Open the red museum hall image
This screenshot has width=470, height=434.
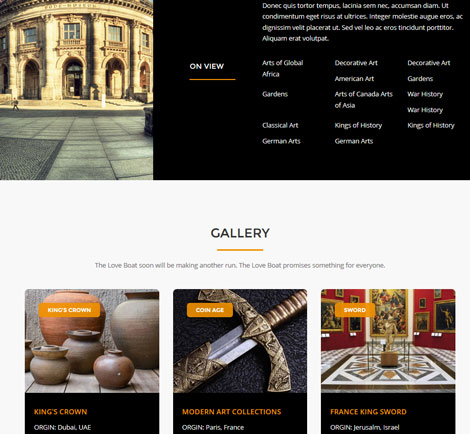[388, 341]
